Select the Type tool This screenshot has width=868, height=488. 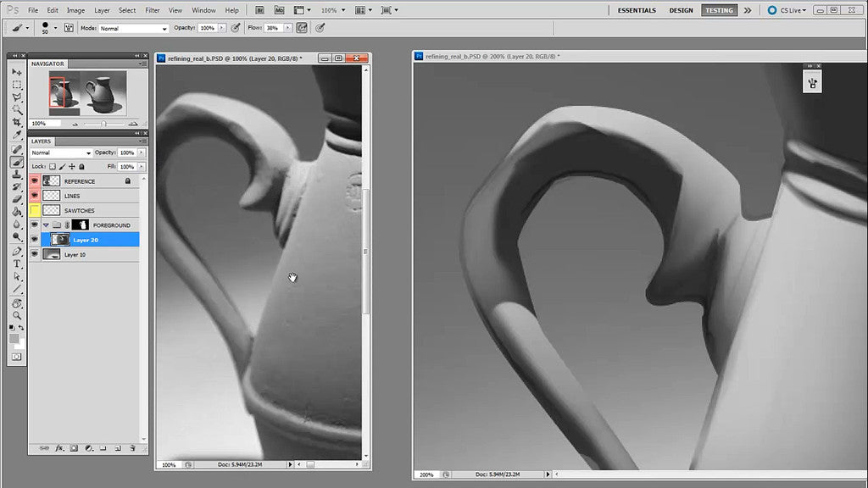(x=17, y=264)
